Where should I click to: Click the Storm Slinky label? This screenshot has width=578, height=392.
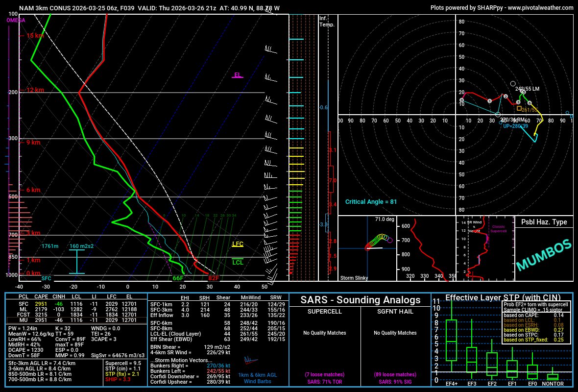[354, 278]
